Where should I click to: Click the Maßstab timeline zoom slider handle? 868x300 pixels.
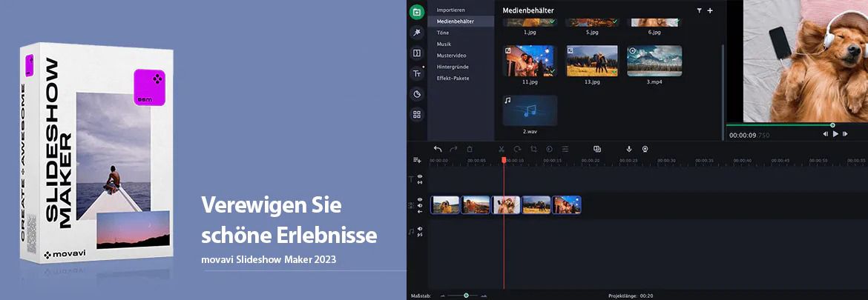466,296
